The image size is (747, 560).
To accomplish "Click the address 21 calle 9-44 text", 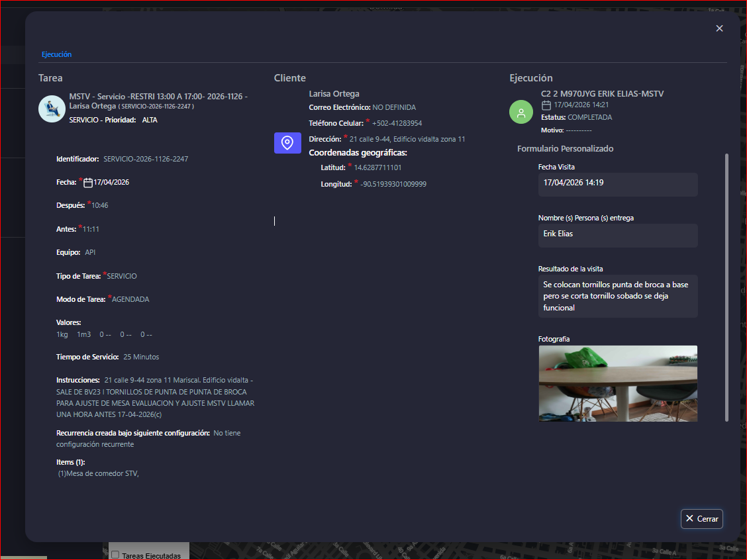I will click(x=407, y=140).
